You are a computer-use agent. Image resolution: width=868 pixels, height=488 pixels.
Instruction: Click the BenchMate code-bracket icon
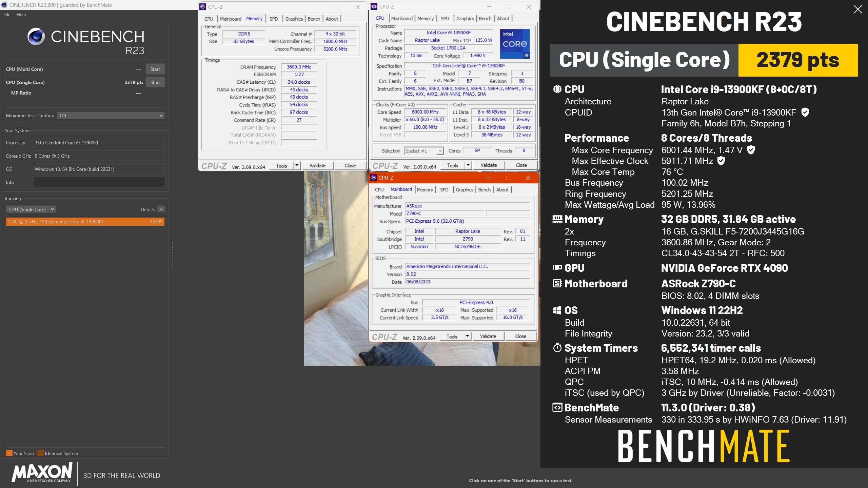557,407
